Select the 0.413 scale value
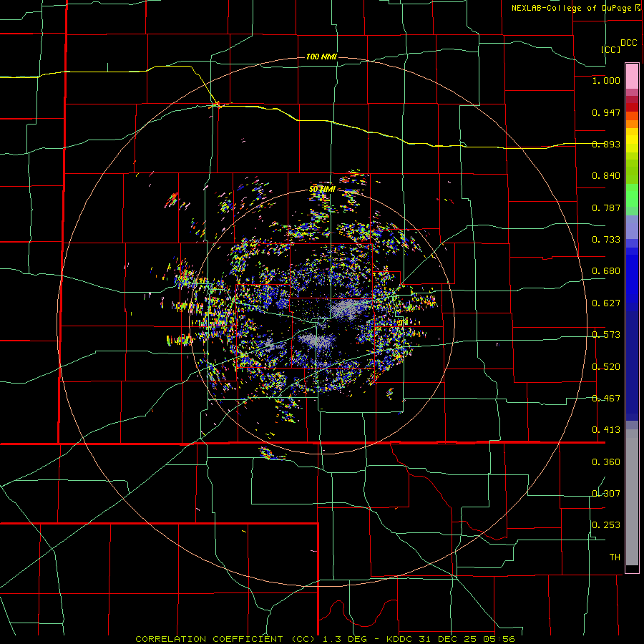The height and width of the screenshot is (644, 644). coord(606,430)
